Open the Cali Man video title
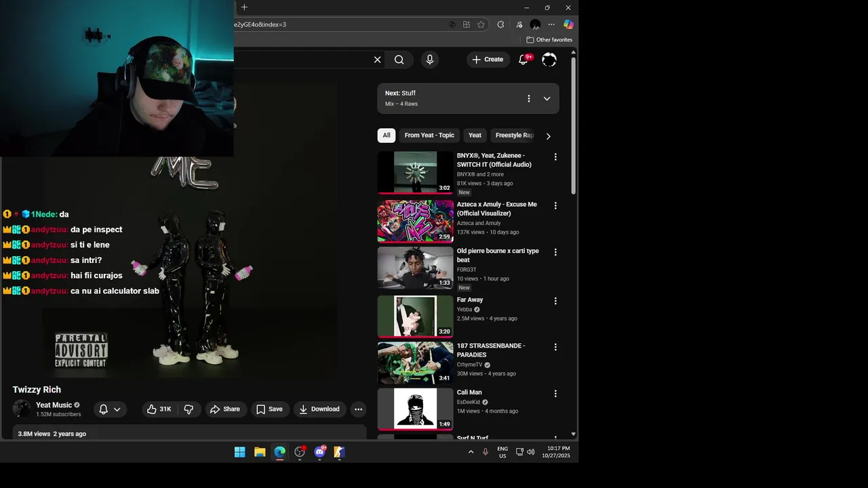Image resolution: width=868 pixels, height=488 pixels. 469,392
